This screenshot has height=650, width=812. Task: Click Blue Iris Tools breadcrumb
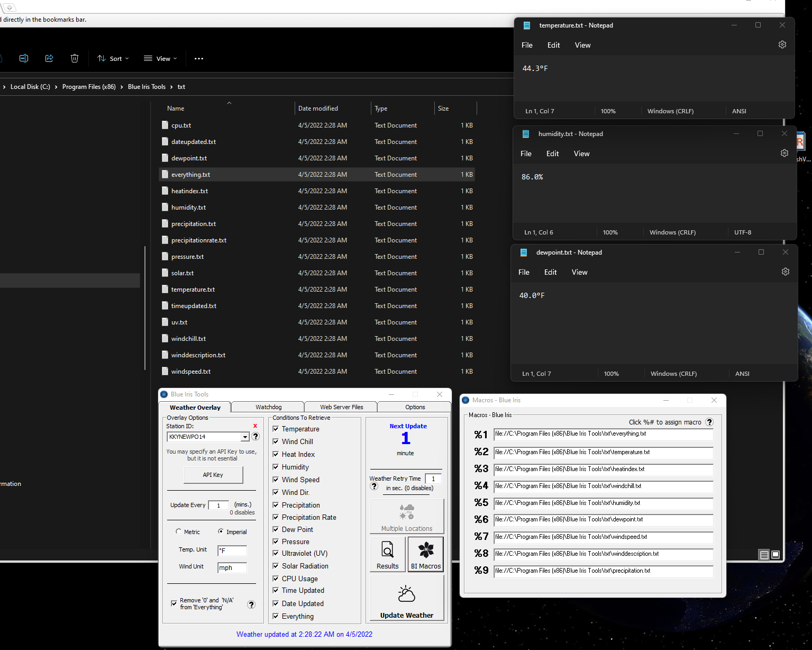click(147, 87)
